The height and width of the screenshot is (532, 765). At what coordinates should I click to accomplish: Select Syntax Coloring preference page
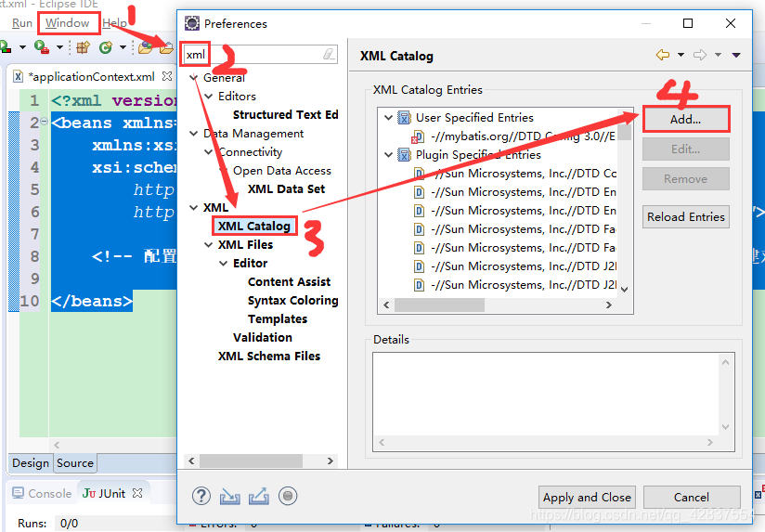292,300
